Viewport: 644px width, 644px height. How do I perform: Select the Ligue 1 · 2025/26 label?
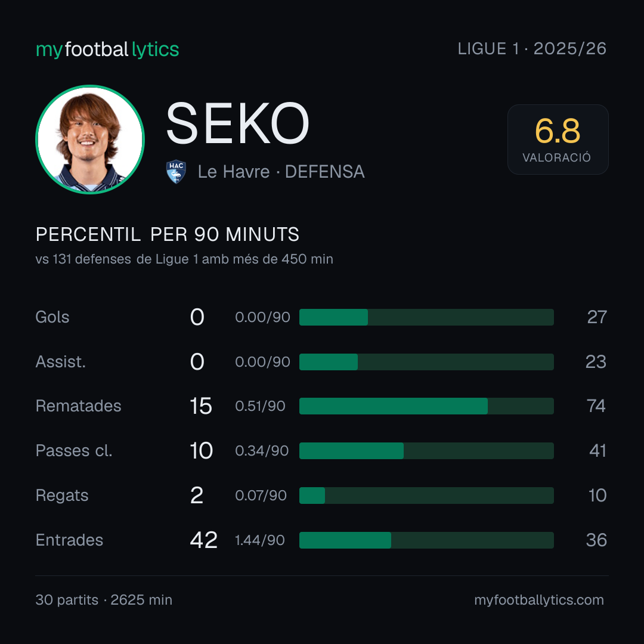(x=532, y=48)
